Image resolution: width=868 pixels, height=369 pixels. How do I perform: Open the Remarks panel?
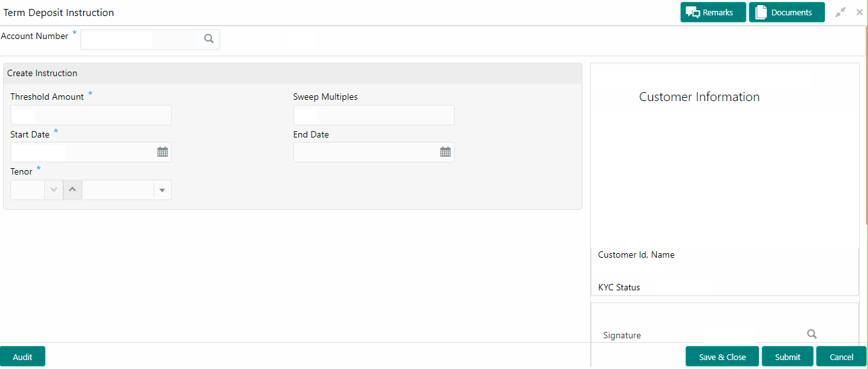pyautogui.click(x=713, y=12)
